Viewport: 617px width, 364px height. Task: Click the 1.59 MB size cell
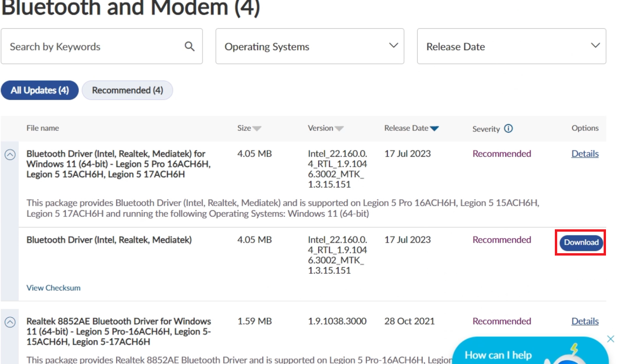click(254, 321)
